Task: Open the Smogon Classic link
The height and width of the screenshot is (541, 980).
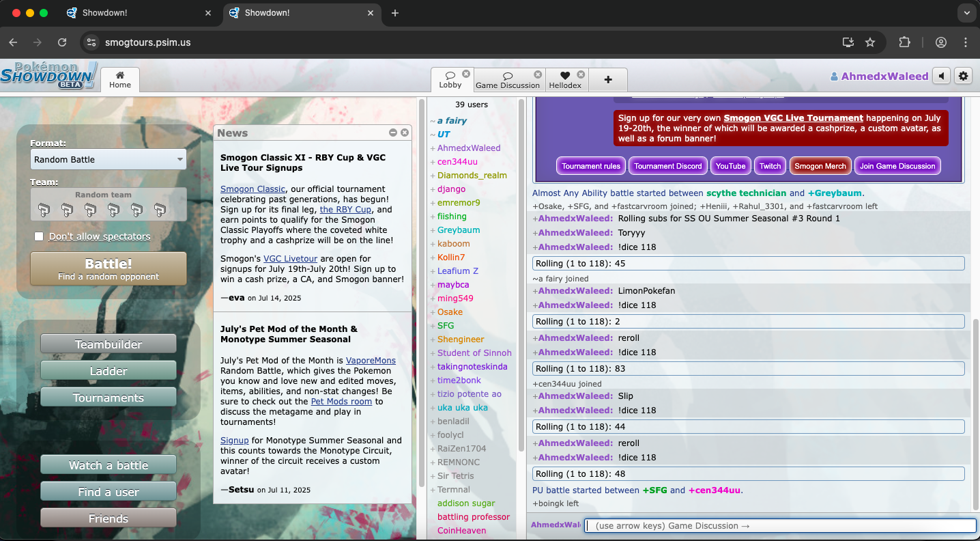Action: coord(253,189)
